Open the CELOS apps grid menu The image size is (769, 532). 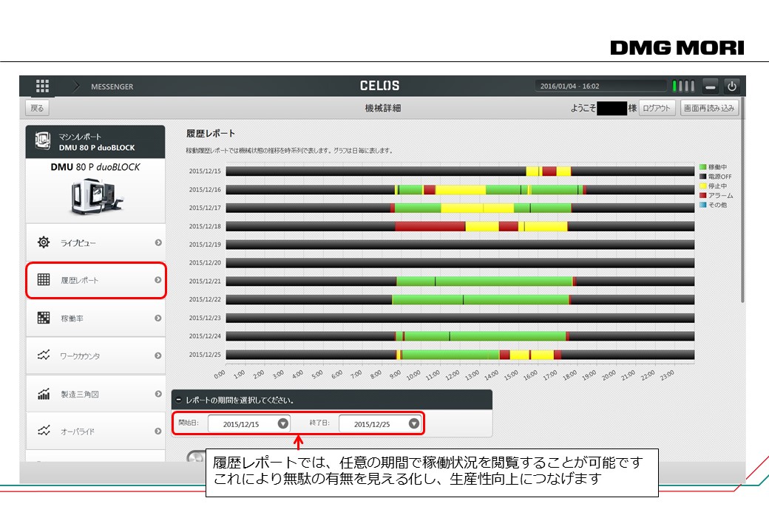tap(43, 86)
